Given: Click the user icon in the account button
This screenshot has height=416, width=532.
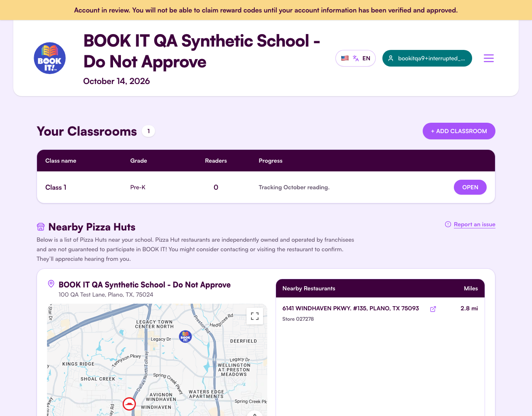Looking at the screenshot, I should tap(391, 58).
